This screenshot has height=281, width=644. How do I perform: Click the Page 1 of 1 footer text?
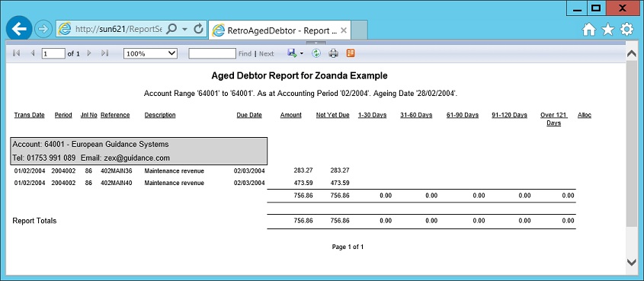348,247
